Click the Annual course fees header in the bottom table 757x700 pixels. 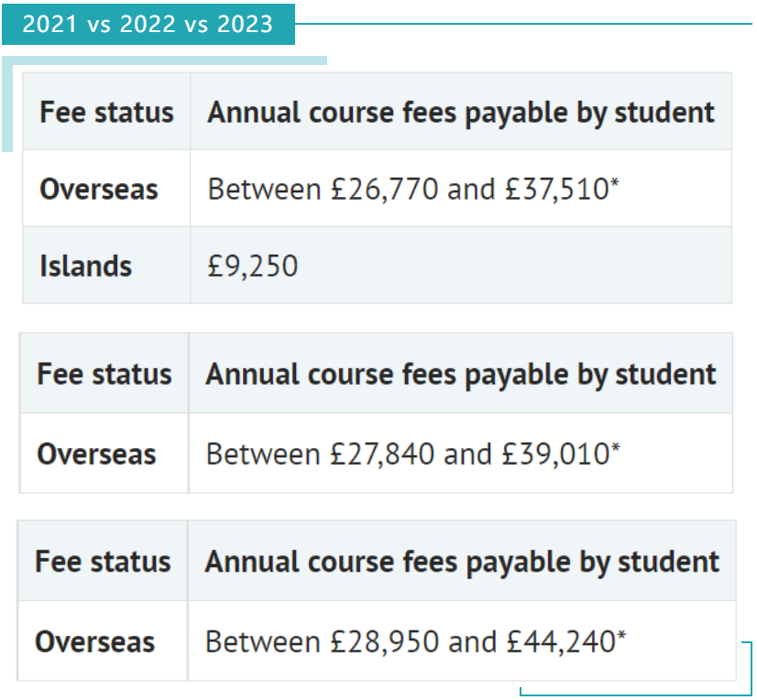tap(462, 561)
